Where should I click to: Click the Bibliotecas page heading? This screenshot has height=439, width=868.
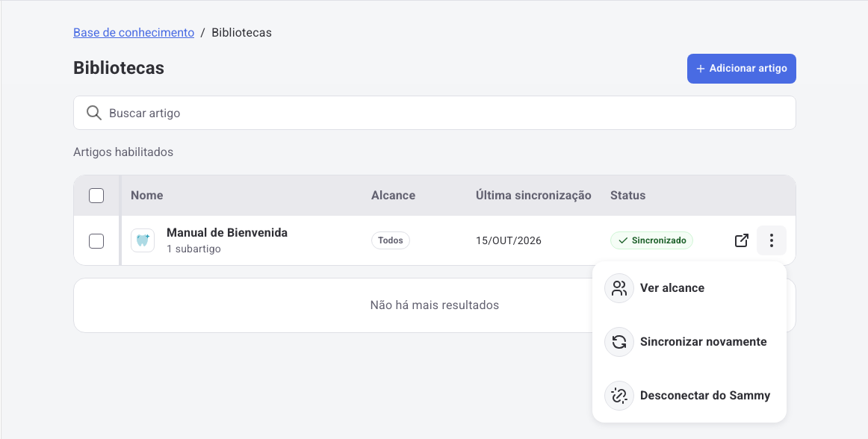(119, 67)
